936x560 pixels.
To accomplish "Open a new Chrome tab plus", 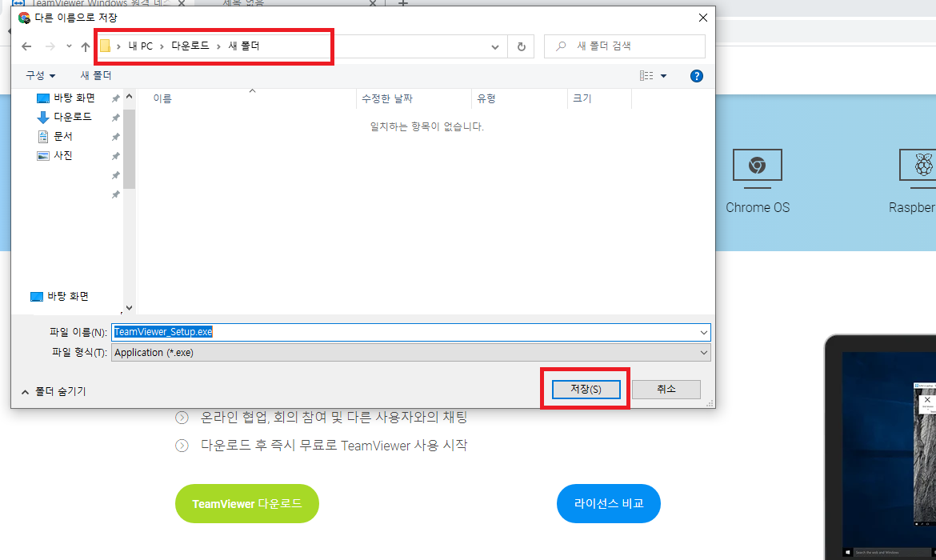I will click(x=403, y=3).
